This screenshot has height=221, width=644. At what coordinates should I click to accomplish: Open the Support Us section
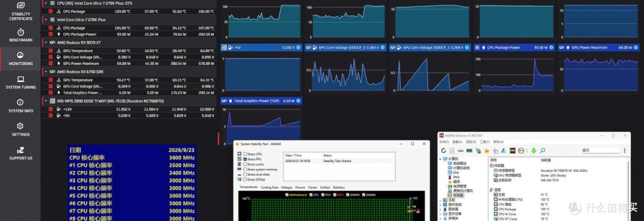(20, 153)
